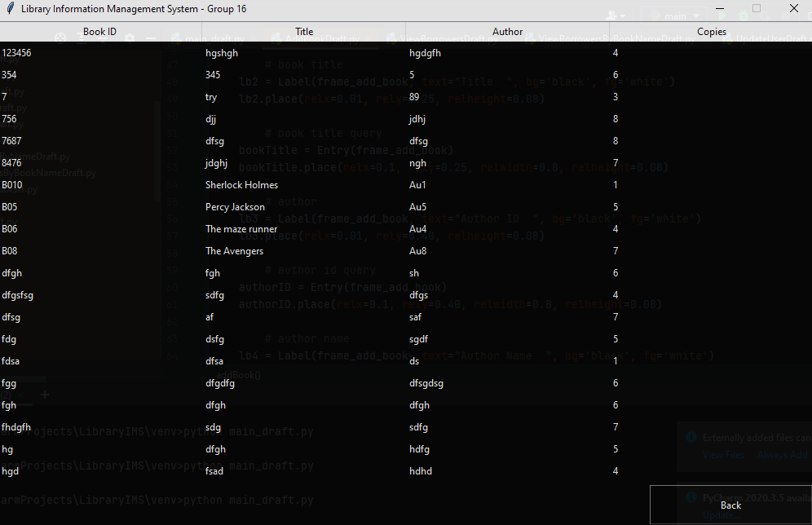Select the title 'hgshgh'
This screenshot has height=525, width=812.
tap(222, 53)
